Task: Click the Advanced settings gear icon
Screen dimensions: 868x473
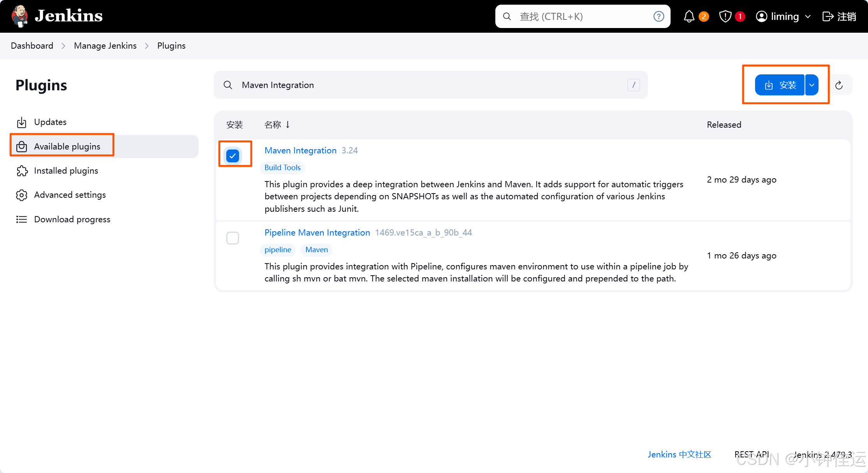Action: (22, 195)
